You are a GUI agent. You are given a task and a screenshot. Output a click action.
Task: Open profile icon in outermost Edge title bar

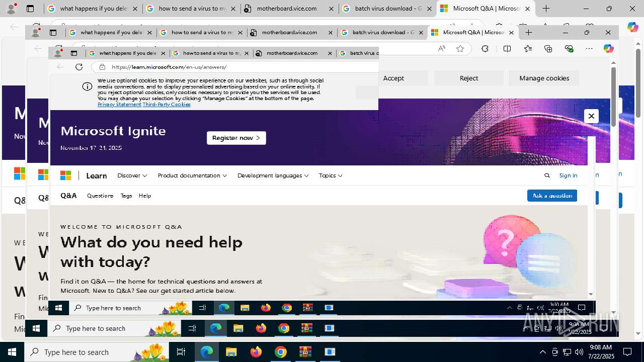(11, 9)
